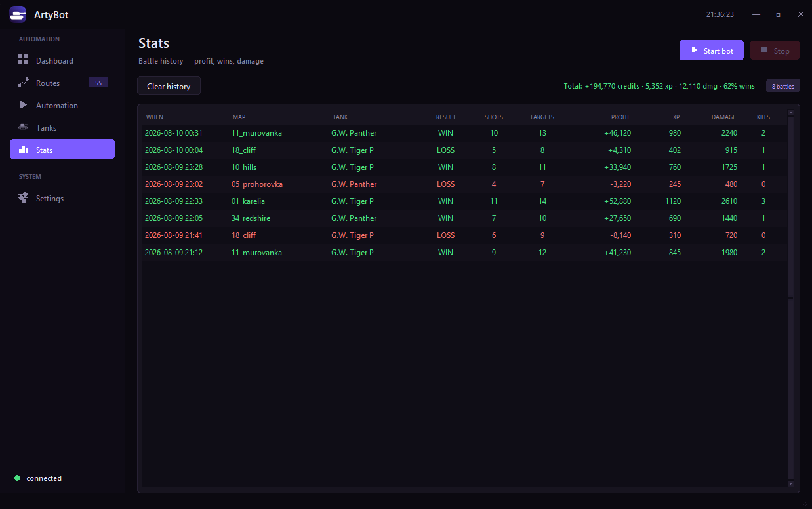Viewport: 812px width, 509px height.
Task: Click the Routes path icon
Action: pyautogui.click(x=23, y=83)
